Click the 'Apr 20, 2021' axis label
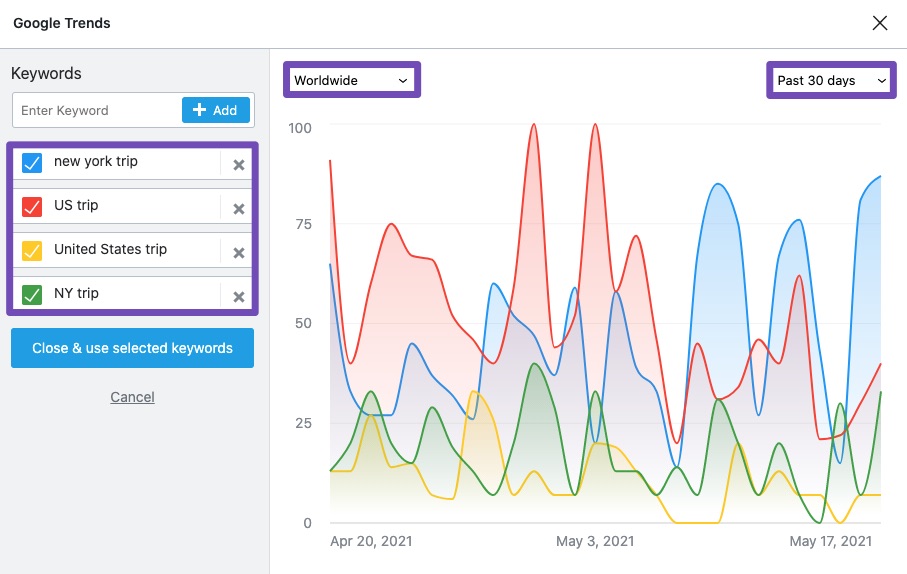 371,542
